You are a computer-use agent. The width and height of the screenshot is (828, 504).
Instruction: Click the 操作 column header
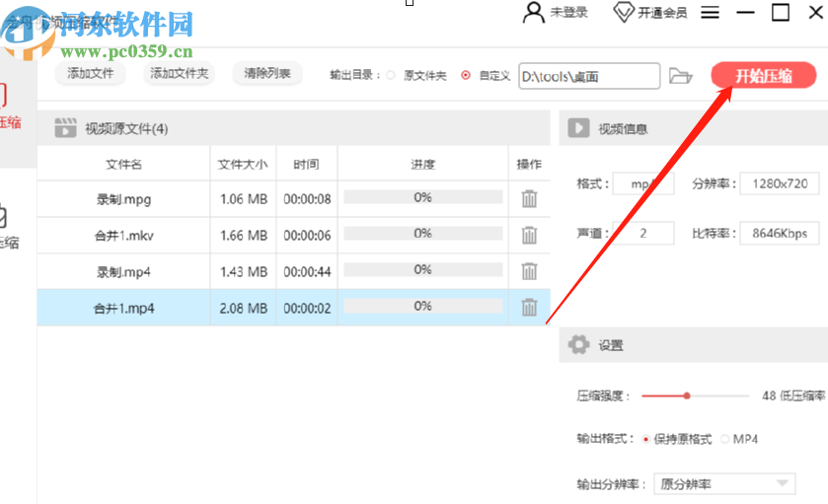coord(529,164)
